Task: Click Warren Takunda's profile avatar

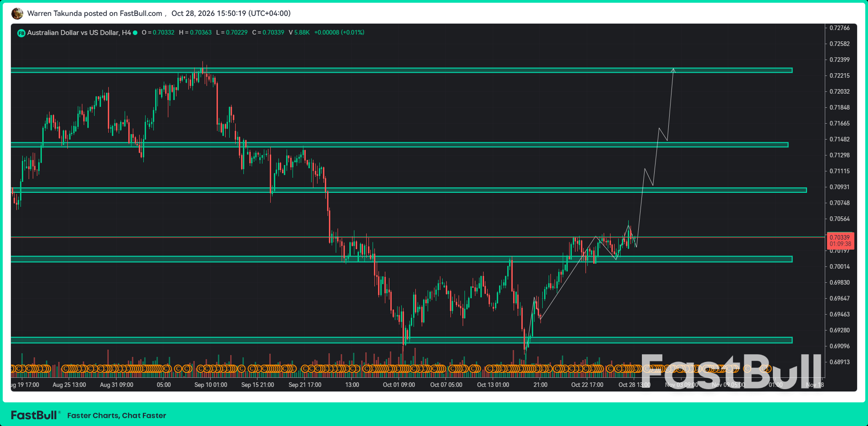Action: [17, 14]
